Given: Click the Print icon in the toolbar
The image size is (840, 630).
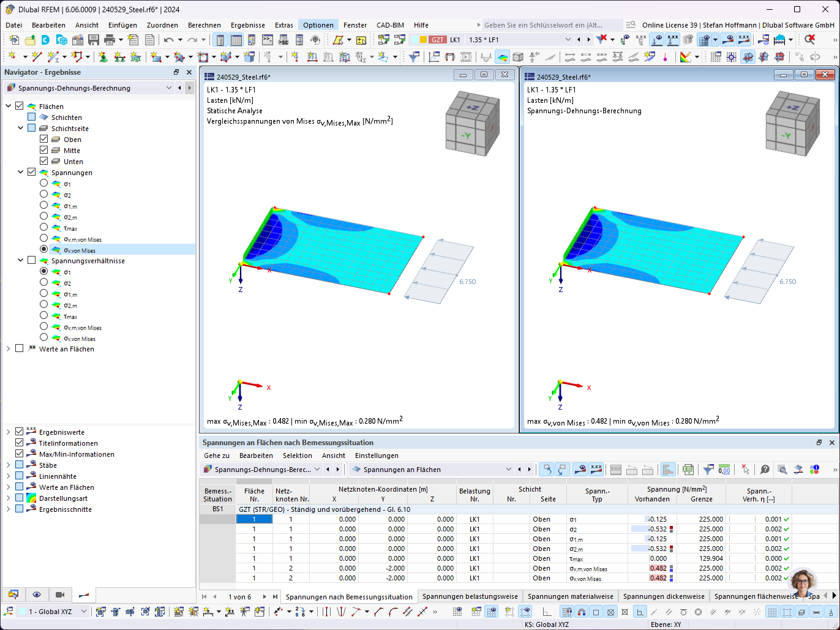Looking at the screenshot, I should (x=110, y=40).
